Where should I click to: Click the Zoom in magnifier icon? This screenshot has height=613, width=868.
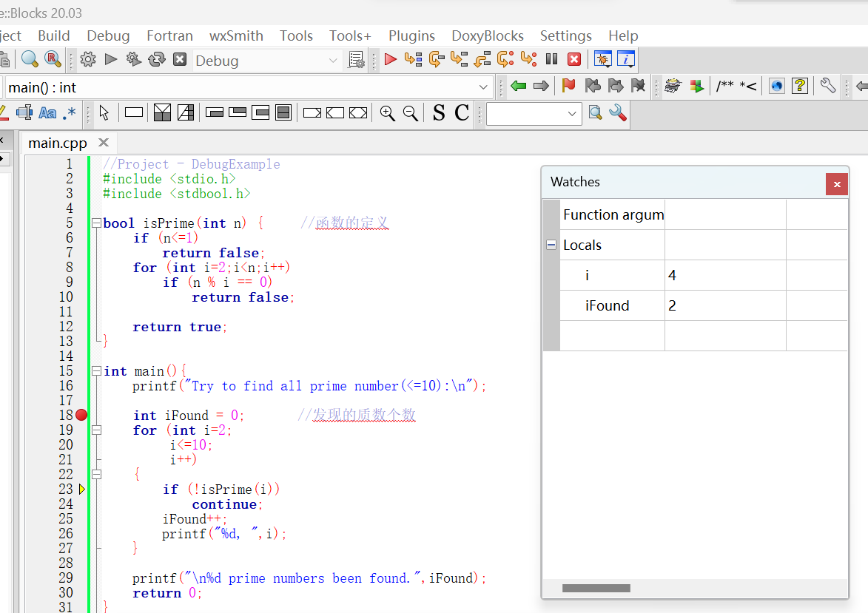click(388, 113)
